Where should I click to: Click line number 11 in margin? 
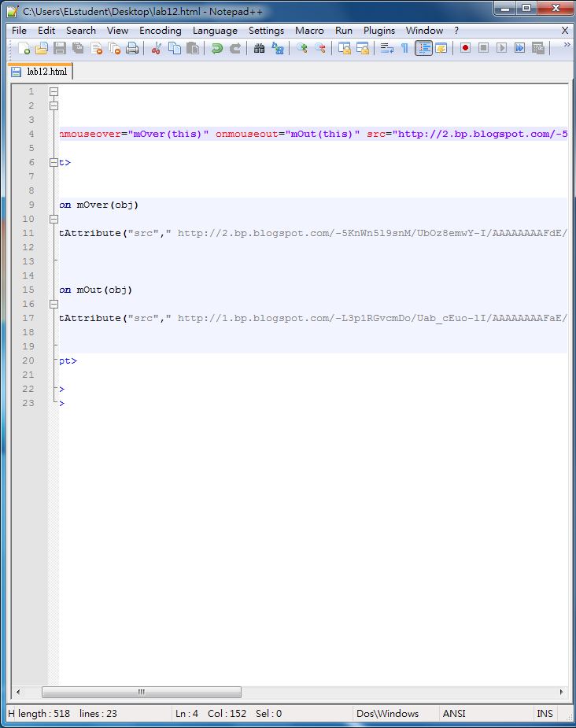pos(28,233)
